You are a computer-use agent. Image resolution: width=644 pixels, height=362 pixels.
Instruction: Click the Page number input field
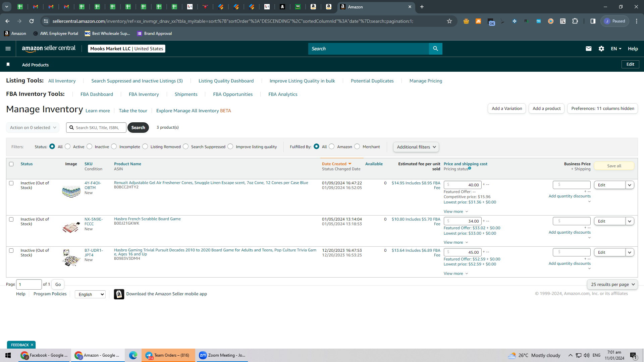29,285
